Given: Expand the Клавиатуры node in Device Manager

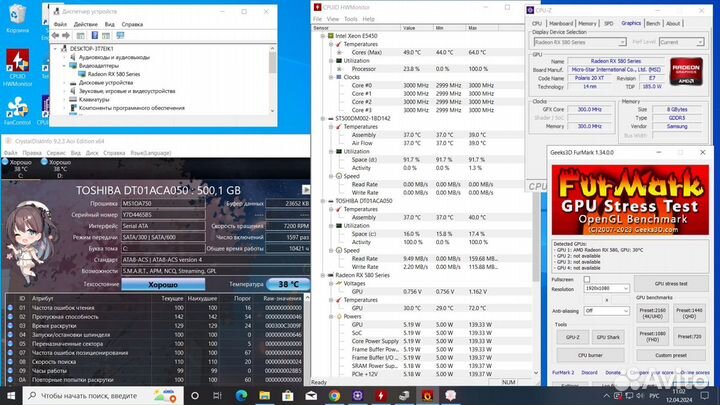Looking at the screenshot, I should (64, 99).
